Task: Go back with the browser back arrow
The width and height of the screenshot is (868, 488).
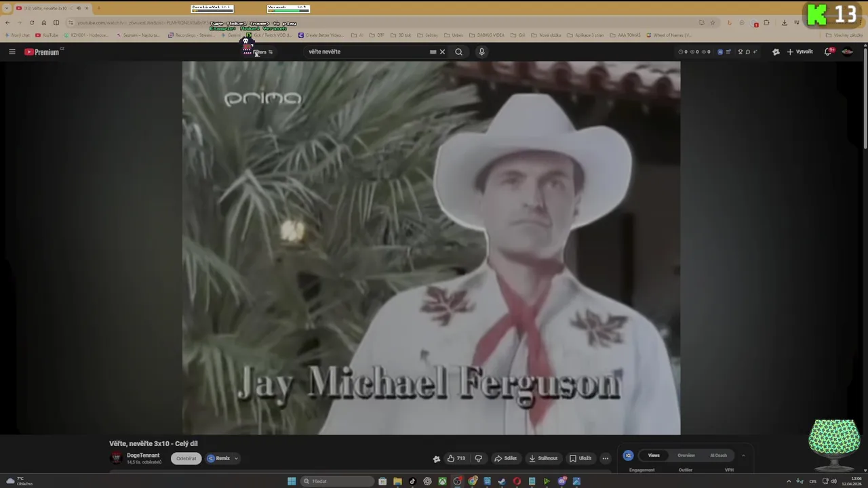Action: [7, 22]
